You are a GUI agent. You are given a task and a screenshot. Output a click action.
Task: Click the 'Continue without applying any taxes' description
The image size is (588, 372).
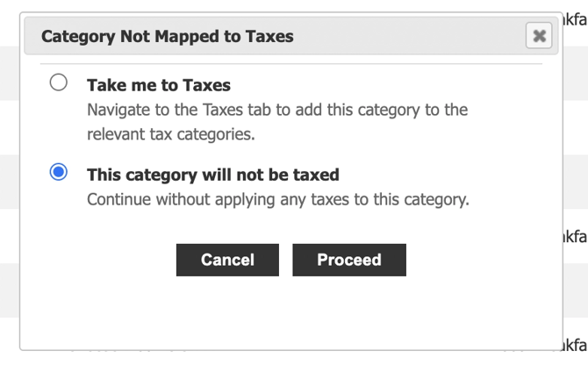tap(277, 199)
